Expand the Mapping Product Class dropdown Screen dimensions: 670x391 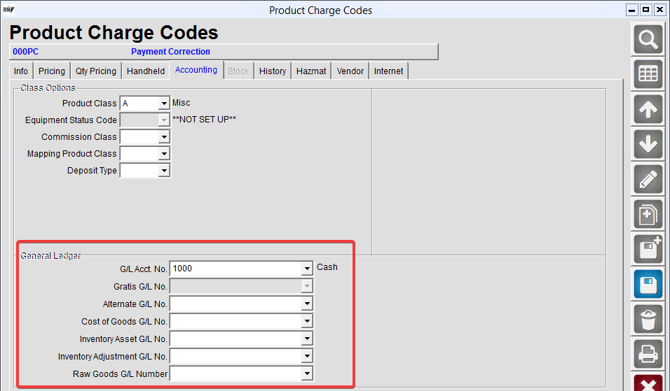[164, 153]
